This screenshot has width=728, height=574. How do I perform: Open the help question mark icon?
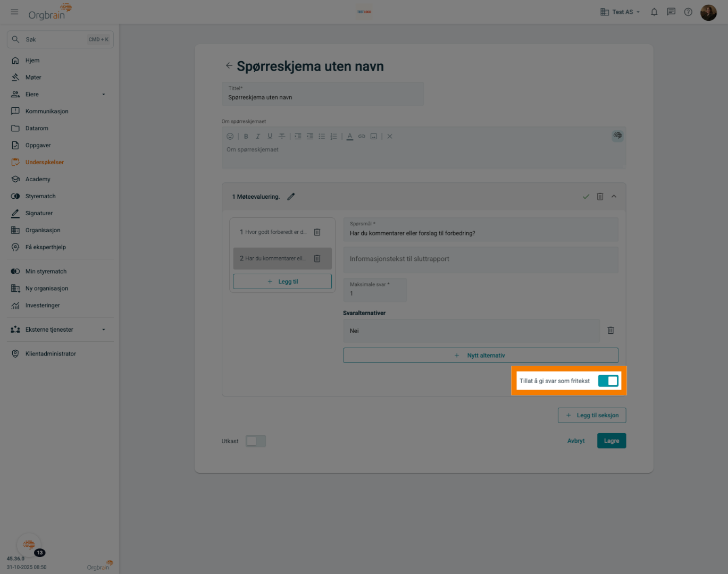point(688,12)
